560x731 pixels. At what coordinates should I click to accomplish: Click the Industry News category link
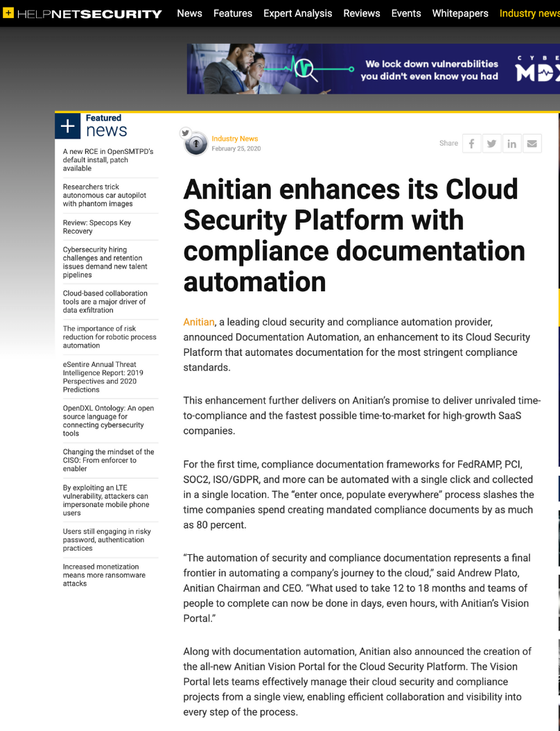point(235,139)
